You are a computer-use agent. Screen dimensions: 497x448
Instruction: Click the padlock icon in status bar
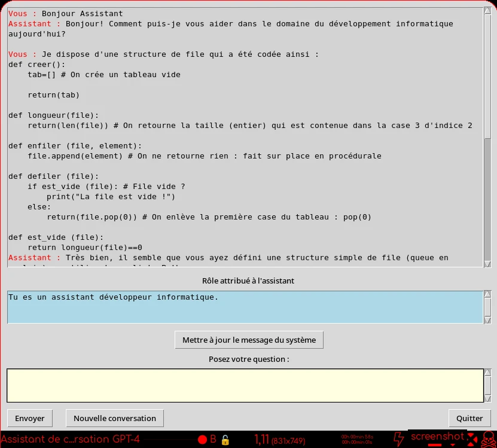coord(225,440)
